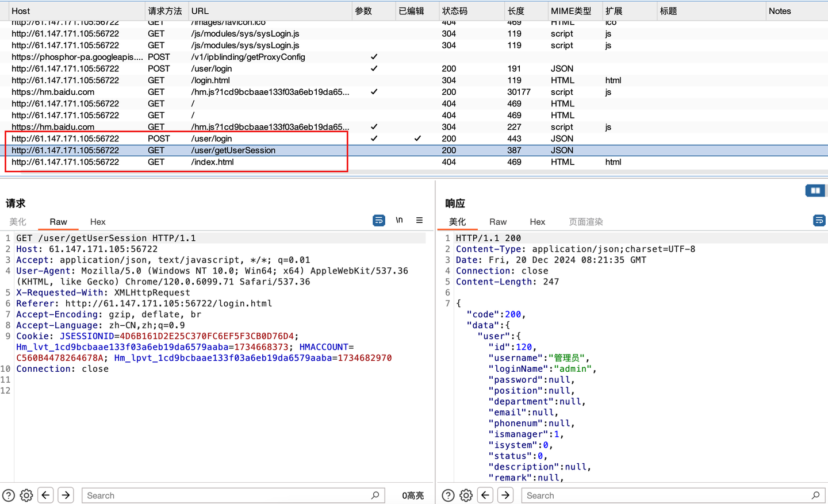Toggle word wrap in the response panel

(x=819, y=220)
